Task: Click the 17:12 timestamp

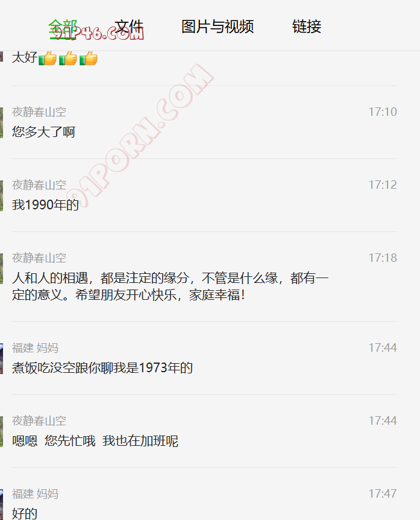Action: click(x=383, y=185)
